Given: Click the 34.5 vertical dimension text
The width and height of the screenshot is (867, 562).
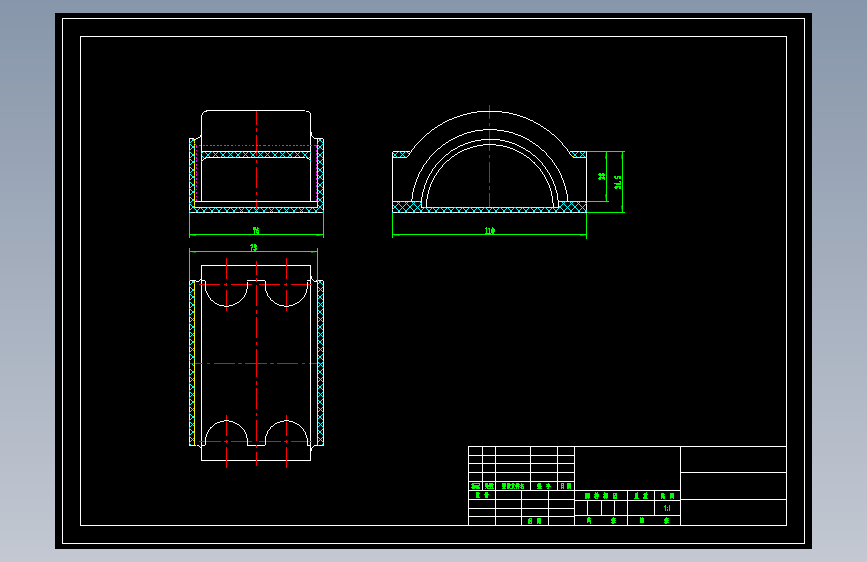Looking at the screenshot, I should (x=618, y=182).
